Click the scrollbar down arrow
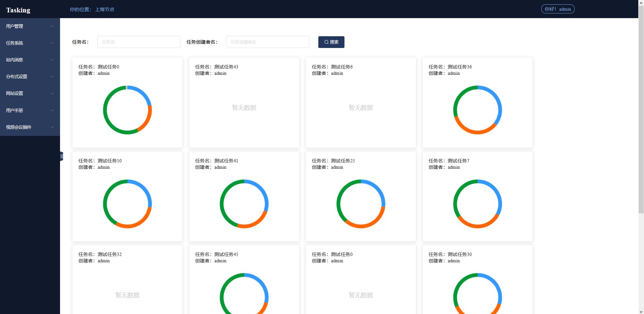 [641, 311]
